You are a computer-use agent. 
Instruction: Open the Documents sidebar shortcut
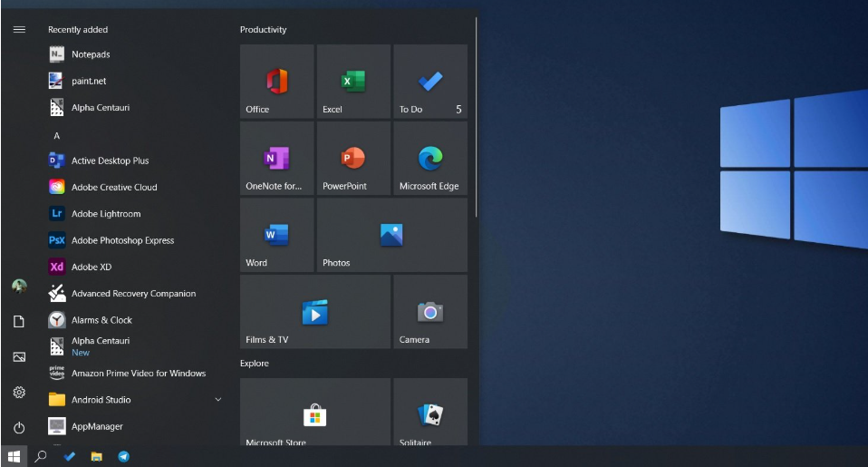click(19, 321)
